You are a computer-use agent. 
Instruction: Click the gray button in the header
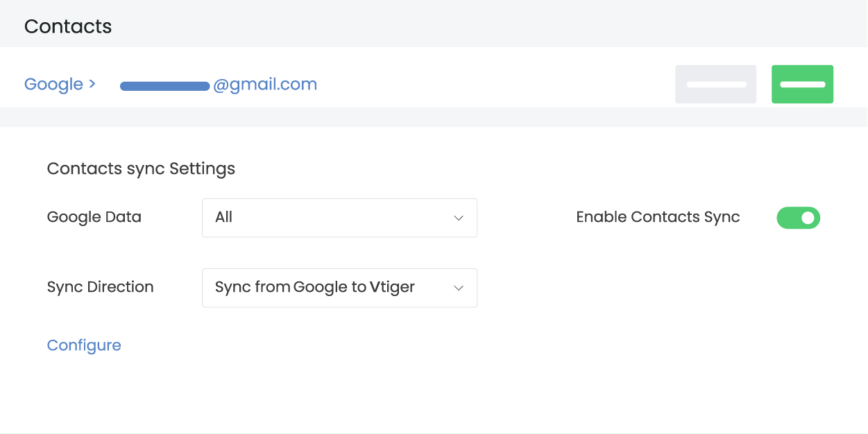click(715, 85)
